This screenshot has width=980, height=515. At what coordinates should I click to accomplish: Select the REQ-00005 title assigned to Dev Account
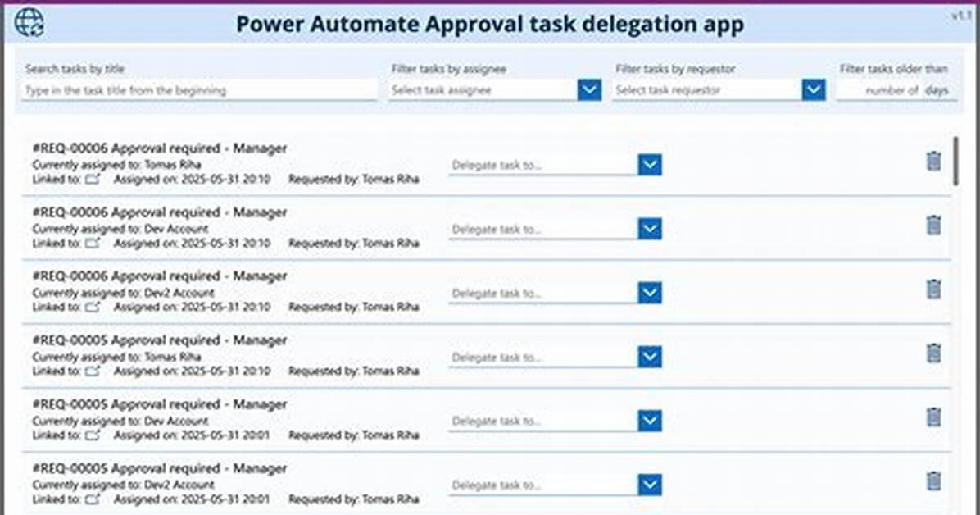pyautogui.click(x=160, y=404)
